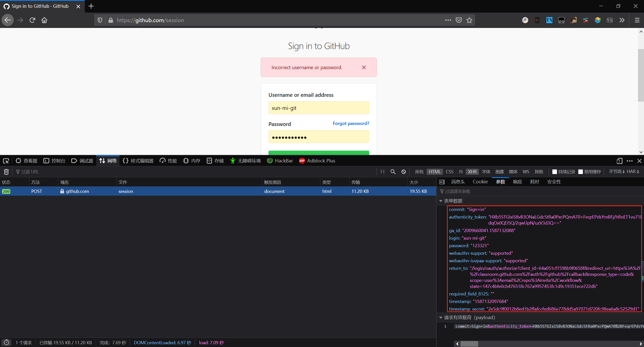Switch to the Cookie tab
Viewport: 644px width, 347px height.
480,182
